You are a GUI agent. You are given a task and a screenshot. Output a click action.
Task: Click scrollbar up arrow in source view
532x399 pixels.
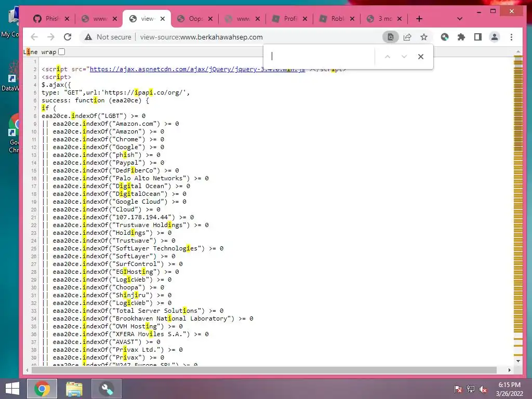[x=518, y=52]
